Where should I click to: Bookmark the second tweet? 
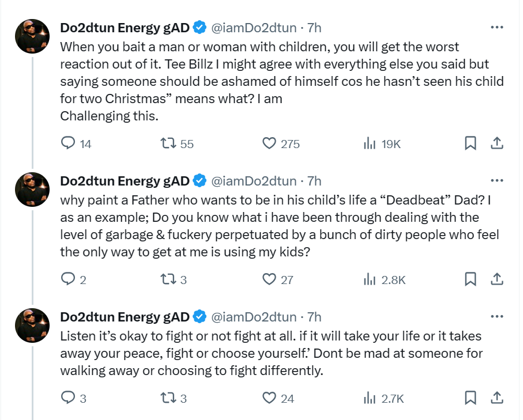click(469, 279)
